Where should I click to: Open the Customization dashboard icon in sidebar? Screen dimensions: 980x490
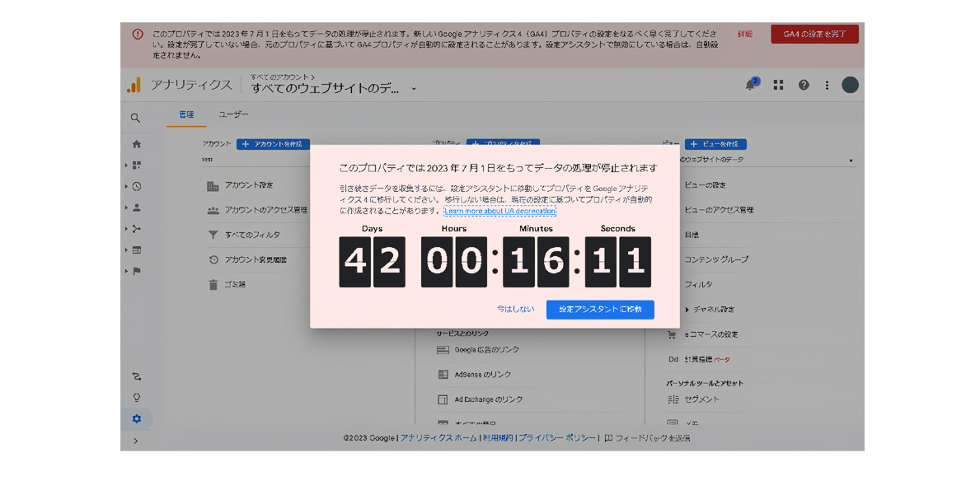click(x=137, y=166)
